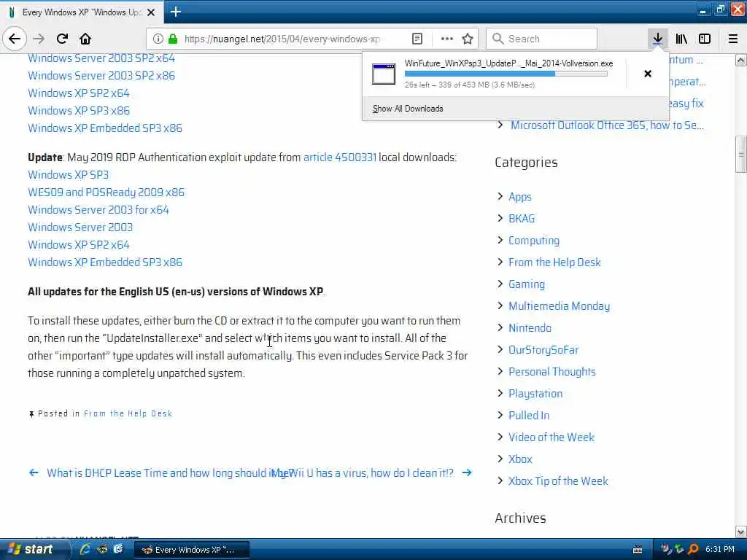The height and width of the screenshot is (560, 747).
Task: Open From the Help Desk post category
Action: click(x=128, y=413)
